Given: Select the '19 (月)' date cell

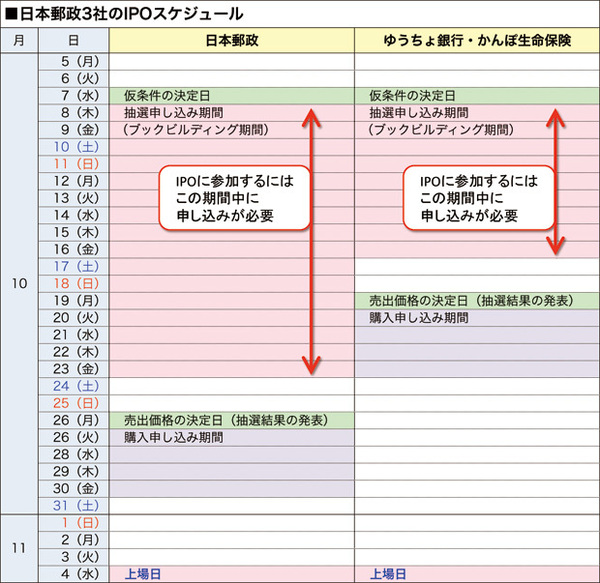Looking at the screenshot, I should (x=73, y=300).
